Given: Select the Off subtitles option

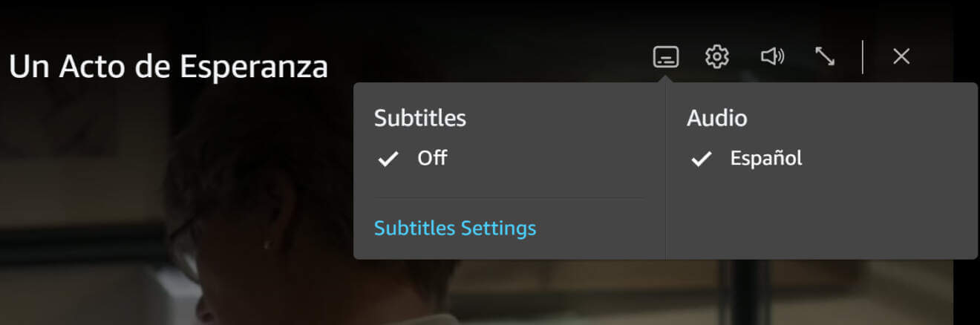Looking at the screenshot, I should pyautogui.click(x=432, y=158).
